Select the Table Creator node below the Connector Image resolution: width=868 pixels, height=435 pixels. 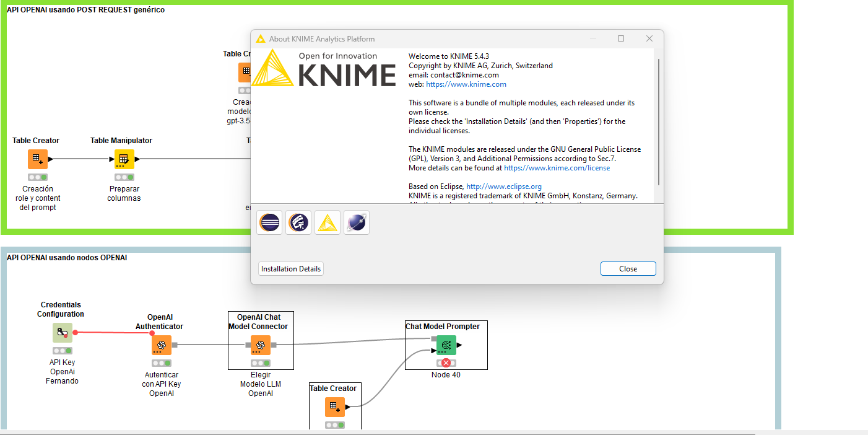335,407
